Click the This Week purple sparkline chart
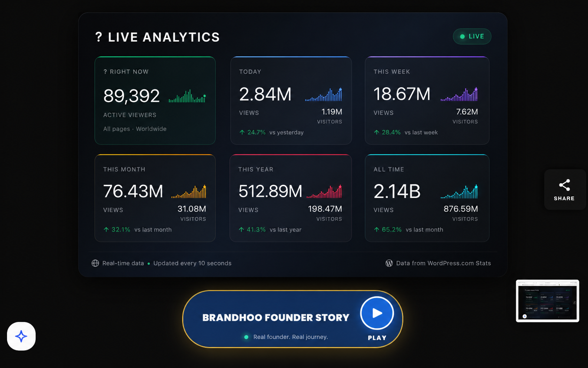 coord(459,95)
